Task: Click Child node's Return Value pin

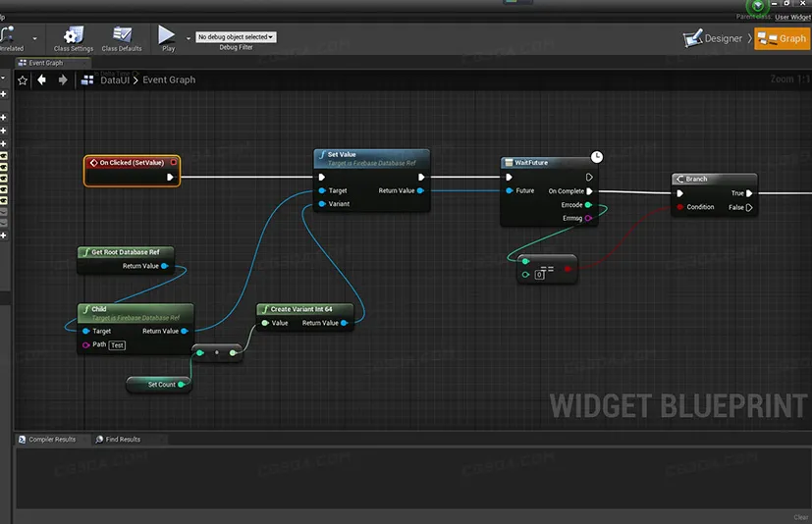Action: point(185,331)
